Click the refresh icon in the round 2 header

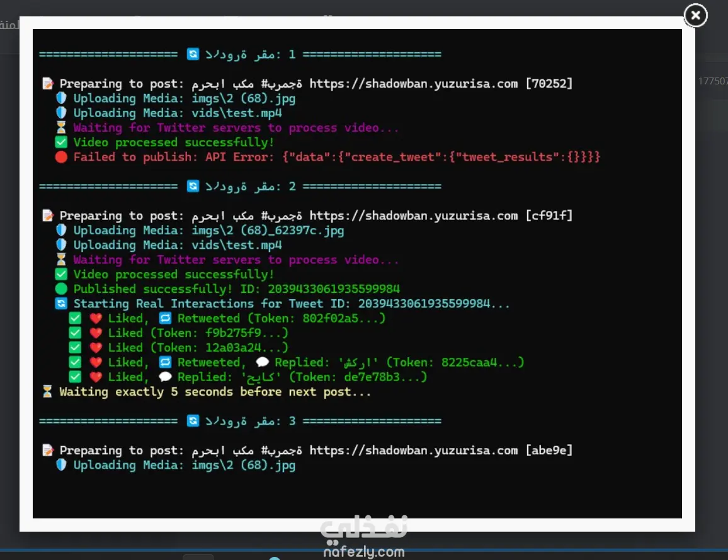coord(193,186)
